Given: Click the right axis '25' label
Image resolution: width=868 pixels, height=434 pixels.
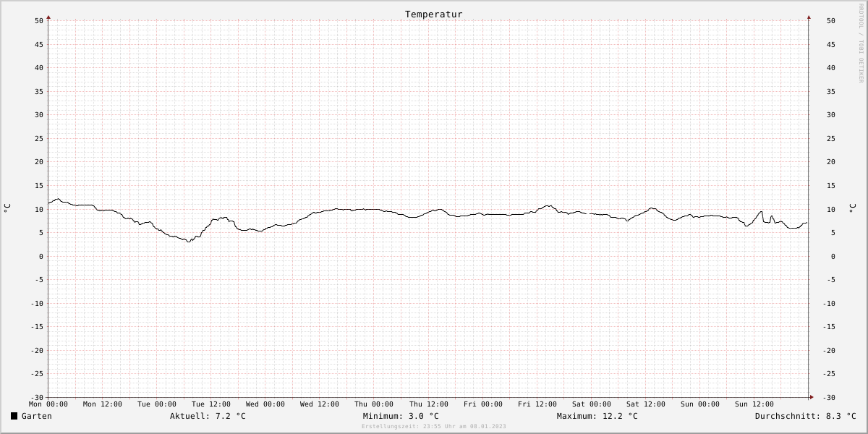Looking at the screenshot, I should coord(830,138).
